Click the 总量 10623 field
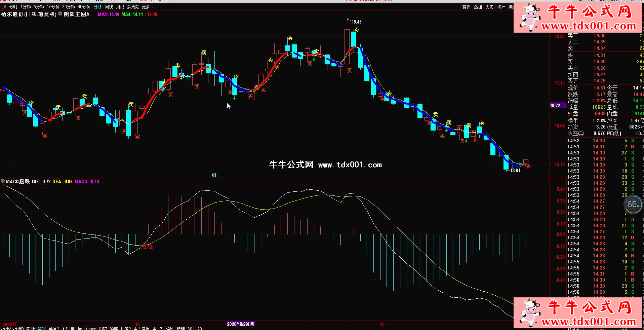644x330 pixels. pos(587,107)
